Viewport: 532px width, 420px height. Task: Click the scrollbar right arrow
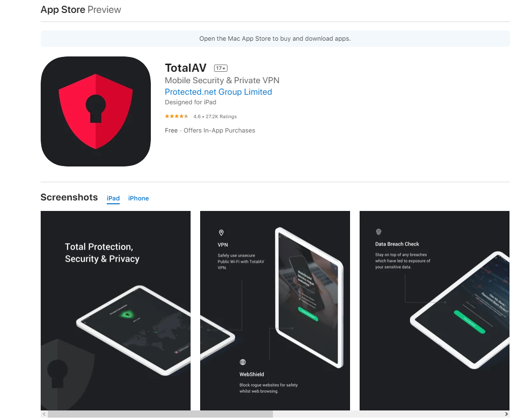click(x=506, y=414)
